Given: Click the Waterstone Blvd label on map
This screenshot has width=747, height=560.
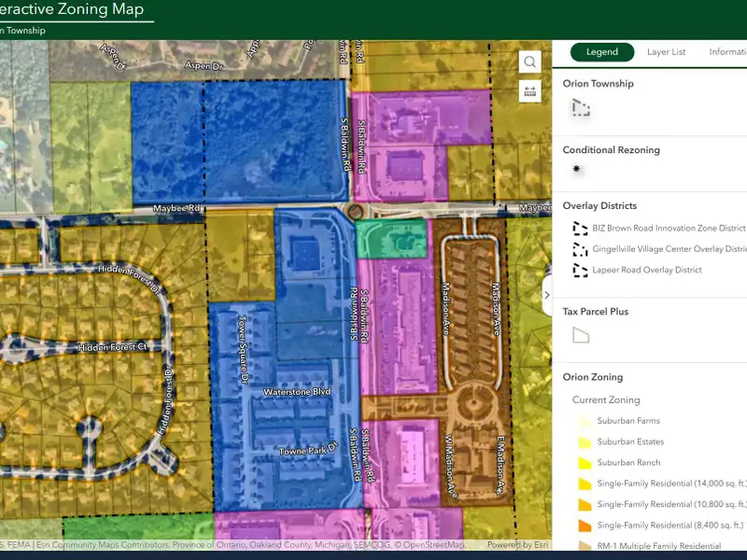Looking at the screenshot, I should (297, 392).
